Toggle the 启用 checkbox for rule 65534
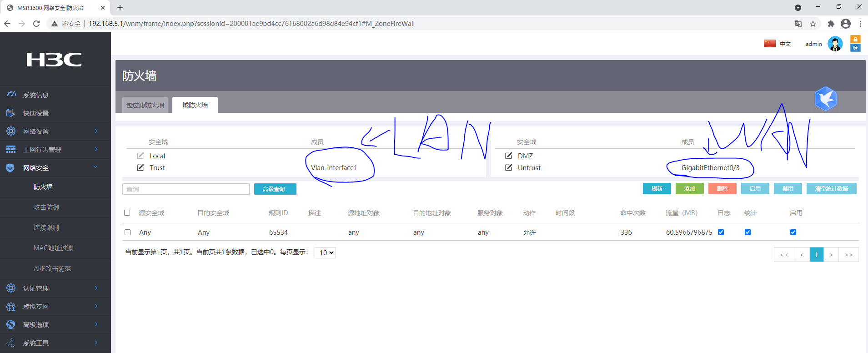This screenshot has width=868, height=353. (793, 232)
